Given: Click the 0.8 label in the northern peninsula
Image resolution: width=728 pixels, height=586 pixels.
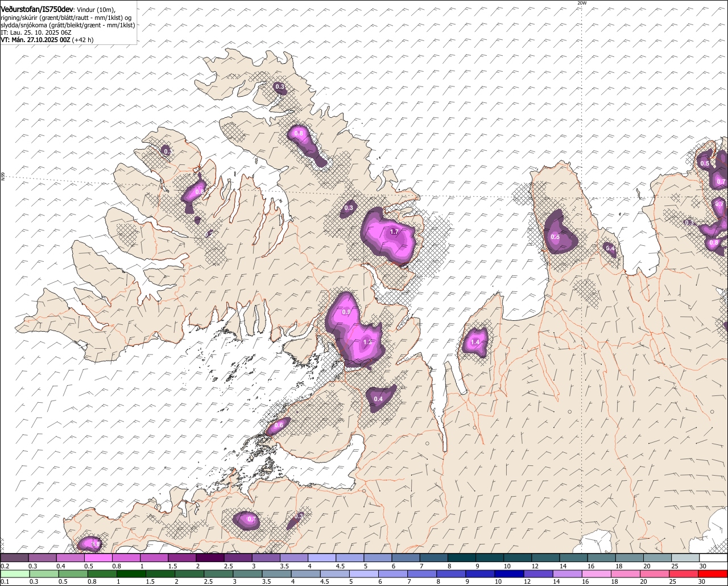Looking at the screenshot, I should point(299,133).
